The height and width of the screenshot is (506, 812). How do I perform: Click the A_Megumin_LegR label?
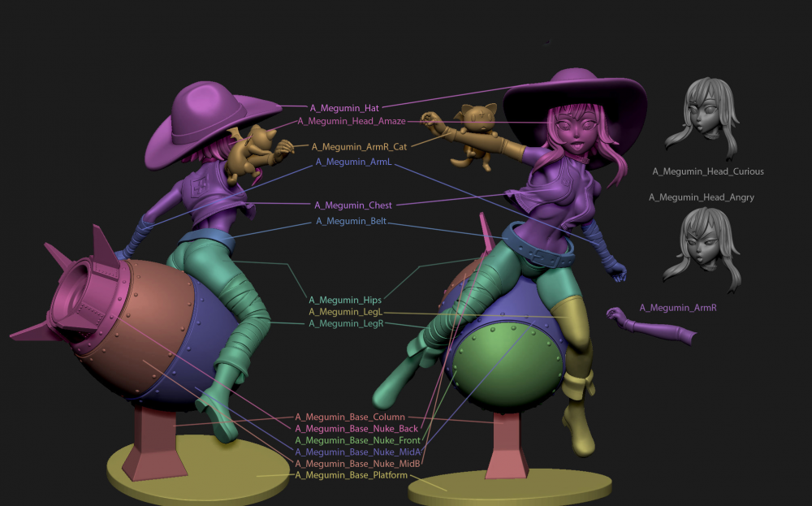point(346,324)
